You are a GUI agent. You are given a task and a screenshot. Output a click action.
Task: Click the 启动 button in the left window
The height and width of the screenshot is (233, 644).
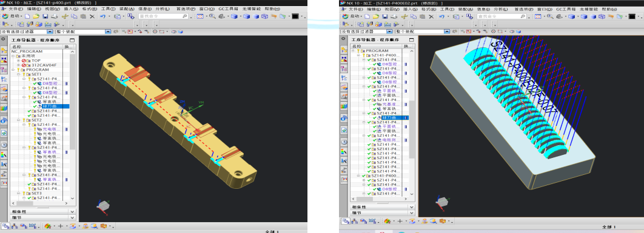click(12, 16)
